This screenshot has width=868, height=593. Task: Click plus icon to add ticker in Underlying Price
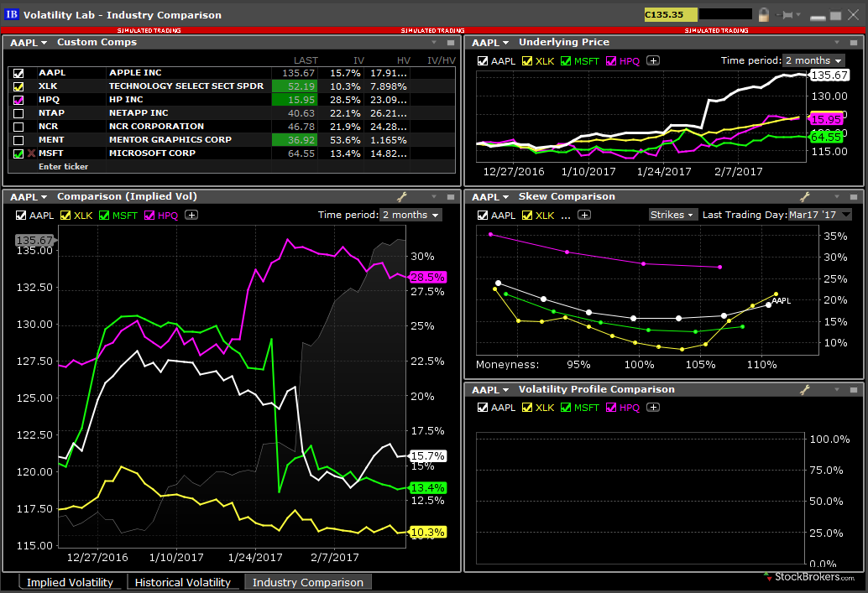[x=654, y=60]
